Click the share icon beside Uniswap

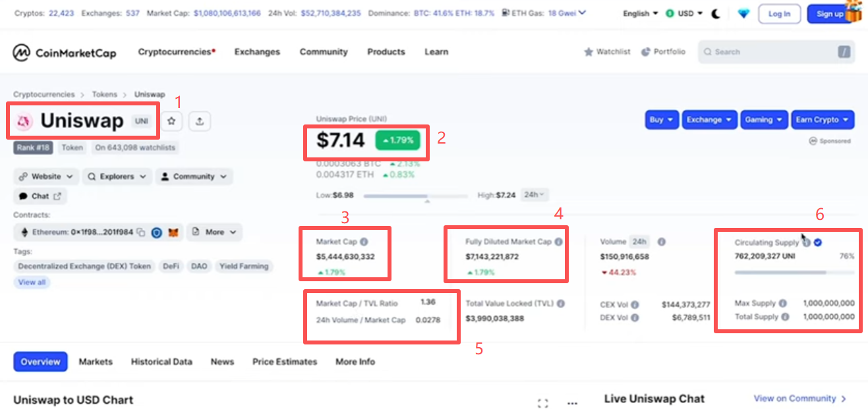(x=200, y=121)
